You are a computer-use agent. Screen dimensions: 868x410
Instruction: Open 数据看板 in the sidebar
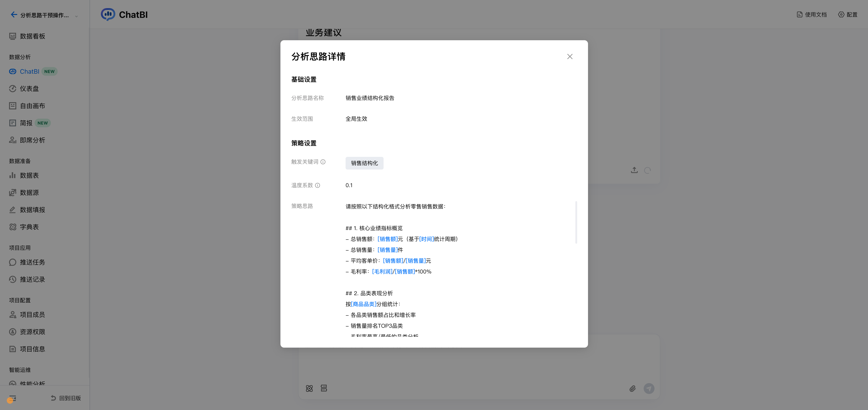[32, 36]
